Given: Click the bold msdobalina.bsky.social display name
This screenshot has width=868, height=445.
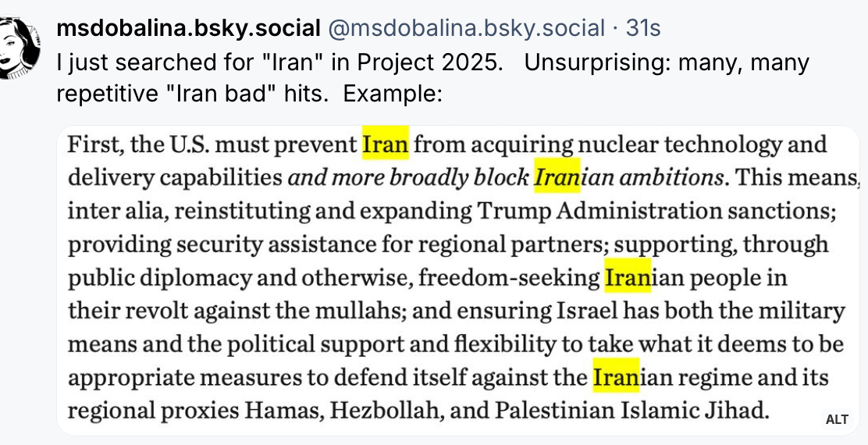Looking at the screenshot, I should (x=189, y=29).
